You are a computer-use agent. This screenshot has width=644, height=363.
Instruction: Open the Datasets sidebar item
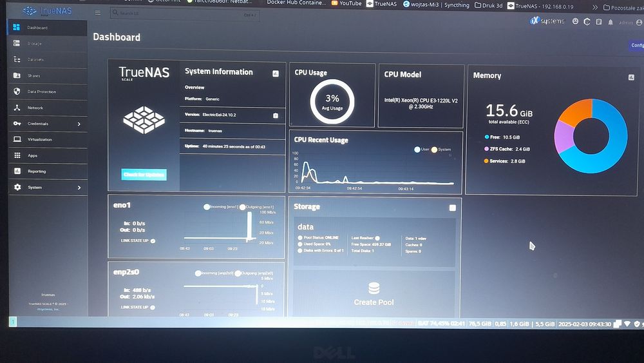(x=47, y=59)
